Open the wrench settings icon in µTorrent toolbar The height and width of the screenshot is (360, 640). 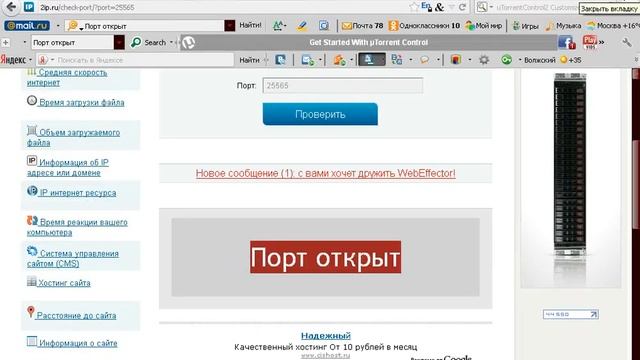coord(627,42)
